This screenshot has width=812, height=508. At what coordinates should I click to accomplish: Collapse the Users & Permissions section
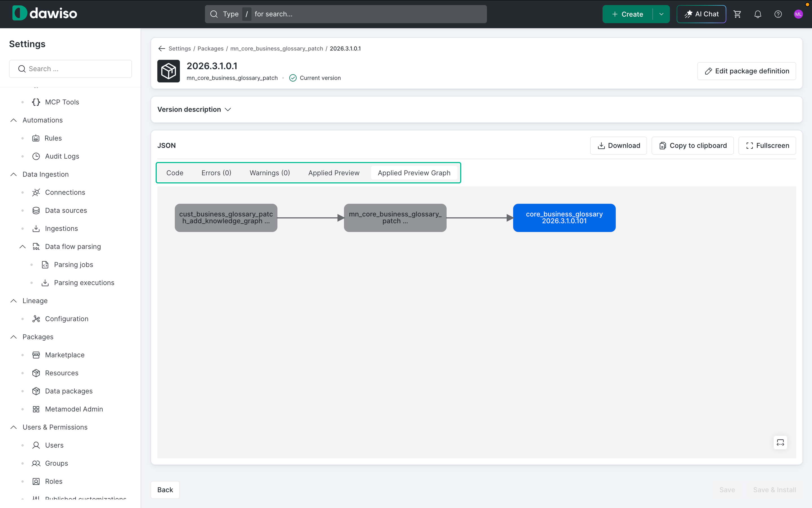14,427
